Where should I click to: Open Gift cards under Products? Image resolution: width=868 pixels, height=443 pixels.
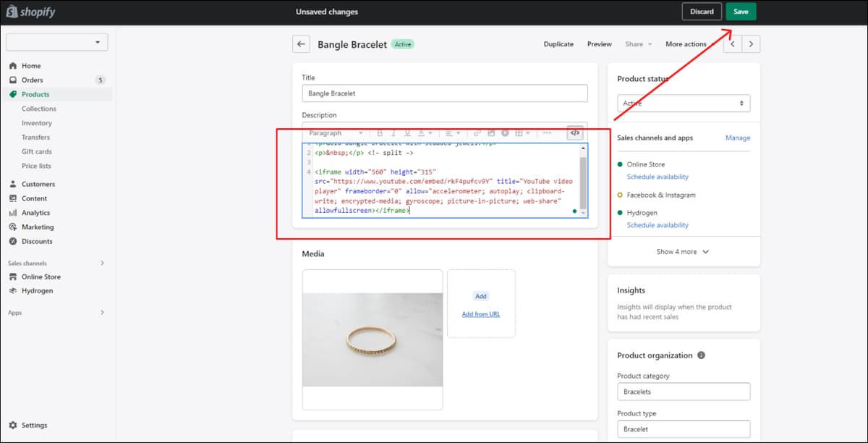tap(37, 152)
